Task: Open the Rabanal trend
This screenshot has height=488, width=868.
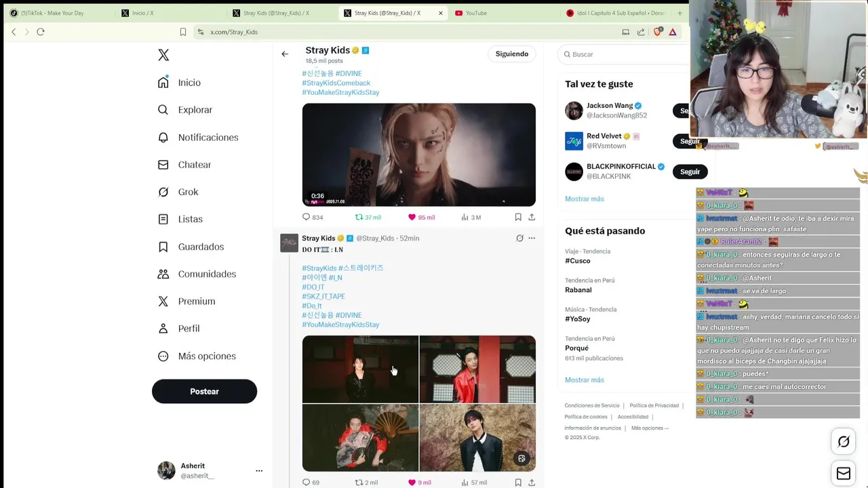Action: click(578, 289)
